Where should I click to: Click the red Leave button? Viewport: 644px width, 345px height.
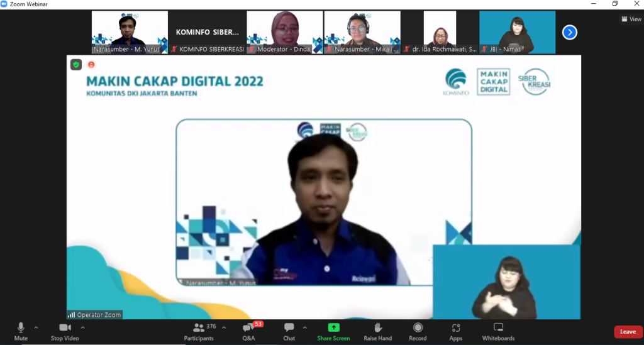tap(628, 332)
